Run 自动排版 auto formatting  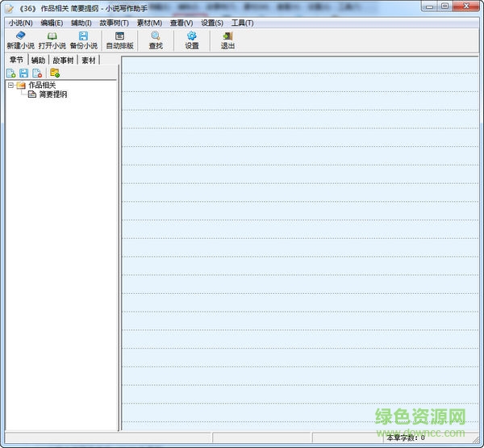click(119, 40)
